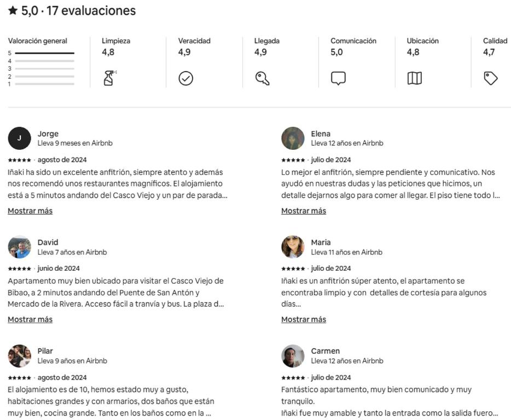This screenshot has height=420, width=511.
Task: Open Carmen's profile picture
Action: pyautogui.click(x=293, y=356)
